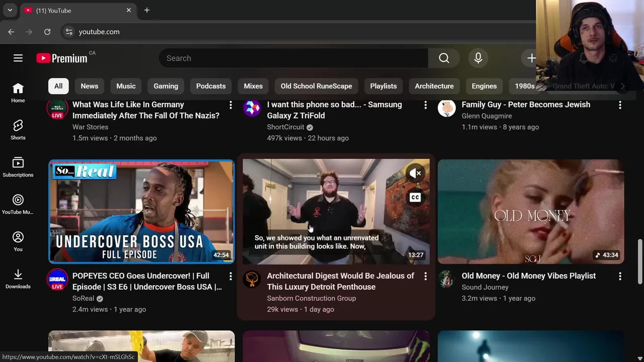The height and width of the screenshot is (362, 644).
Task: Open Subscriptions in sidebar
Action: [x=18, y=167]
